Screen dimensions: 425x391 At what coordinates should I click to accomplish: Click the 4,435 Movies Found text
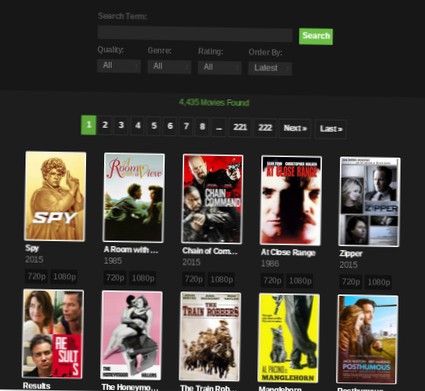pyautogui.click(x=214, y=103)
